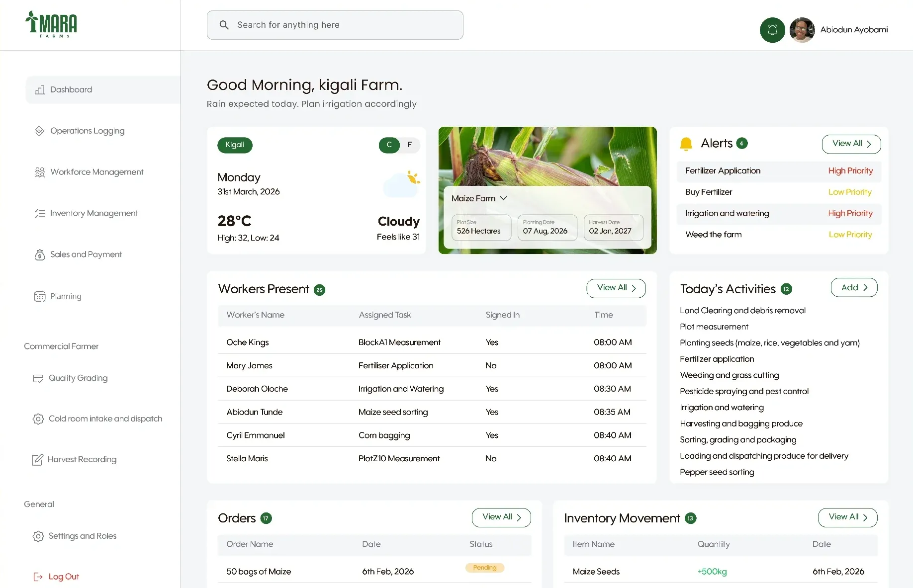Click the Mara Farms logo
The height and width of the screenshot is (588, 913).
tap(52, 24)
